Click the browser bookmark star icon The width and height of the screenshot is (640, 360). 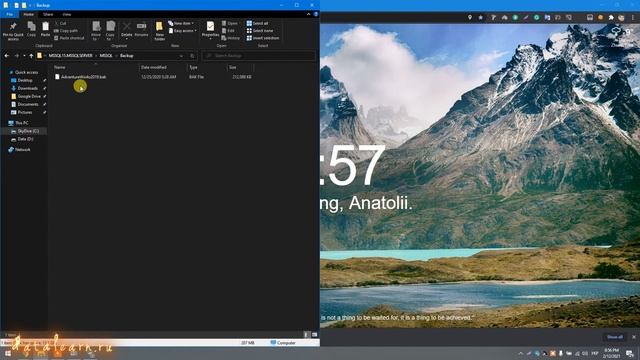pyautogui.click(x=481, y=18)
